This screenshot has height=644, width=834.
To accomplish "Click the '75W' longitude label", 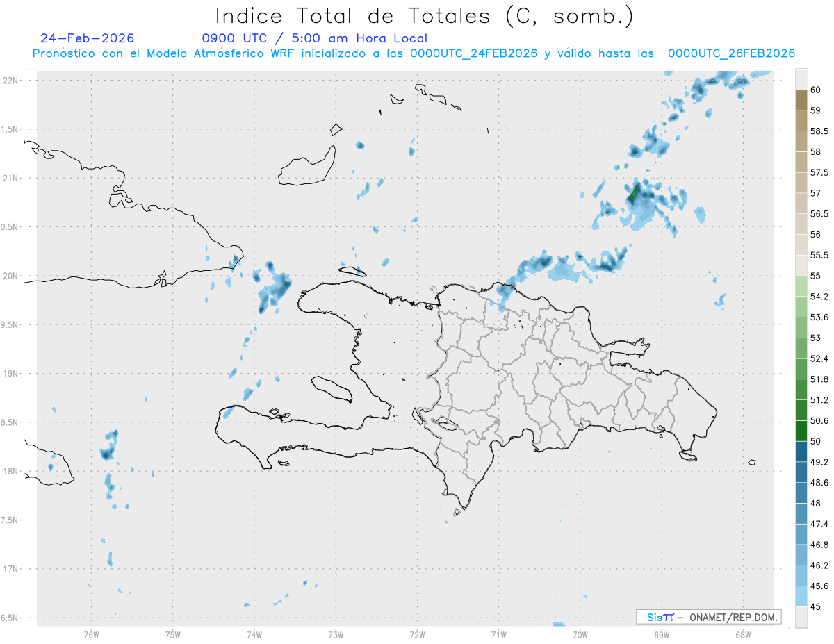I will point(173,634).
